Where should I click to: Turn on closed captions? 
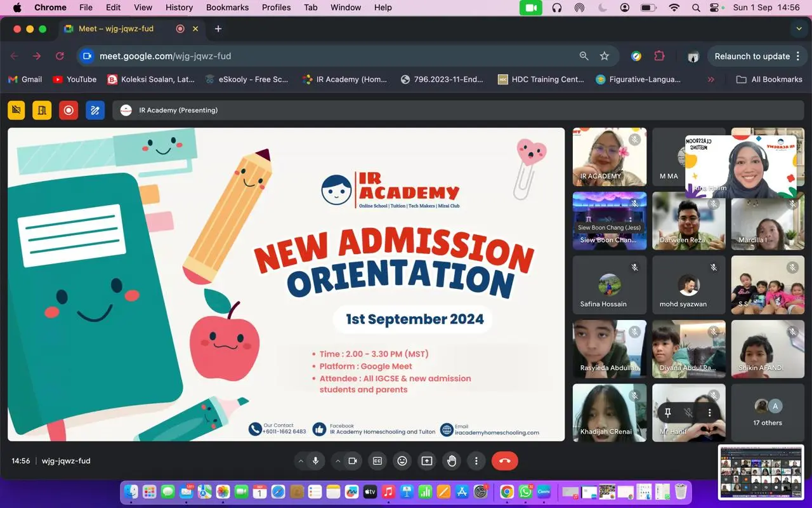tap(377, 461)
